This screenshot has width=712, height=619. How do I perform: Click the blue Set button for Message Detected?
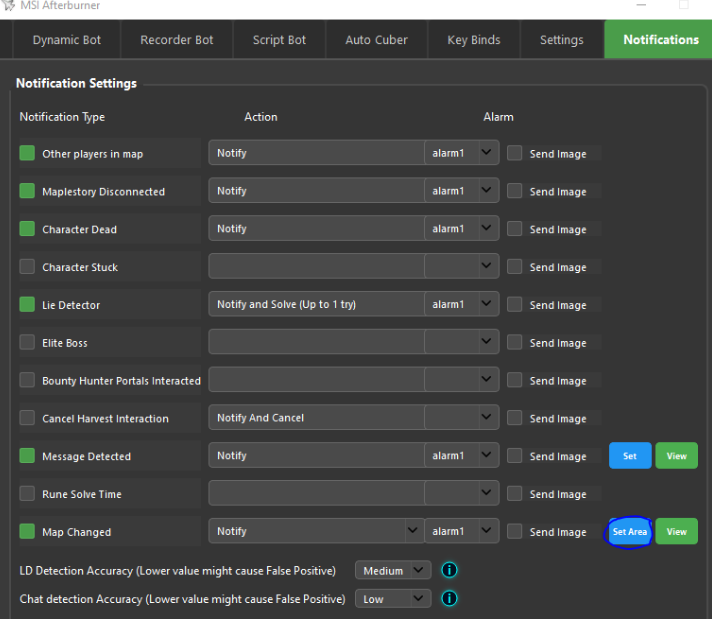point(630,456)
